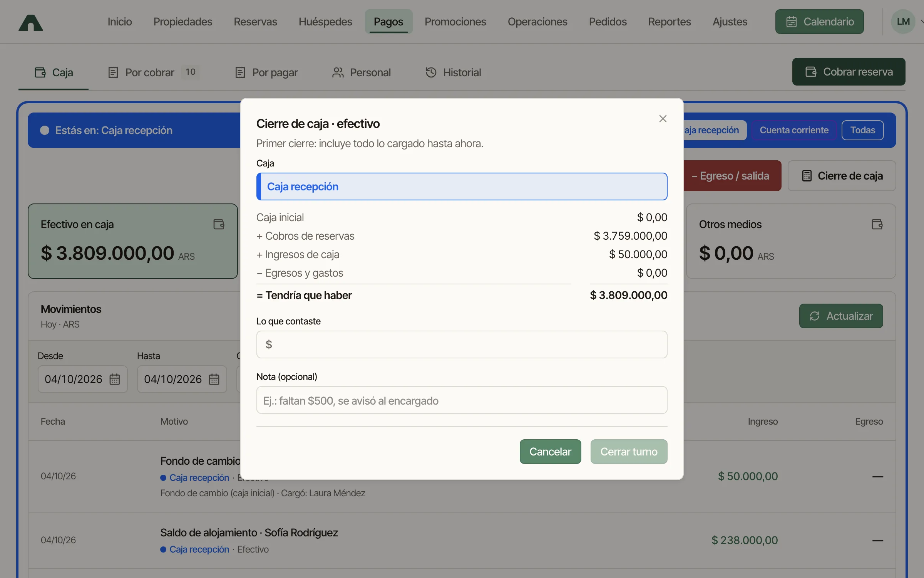Select the Todas filter
Image resolution: width=924 pixels, height=578 pixels.
(862, 130)
